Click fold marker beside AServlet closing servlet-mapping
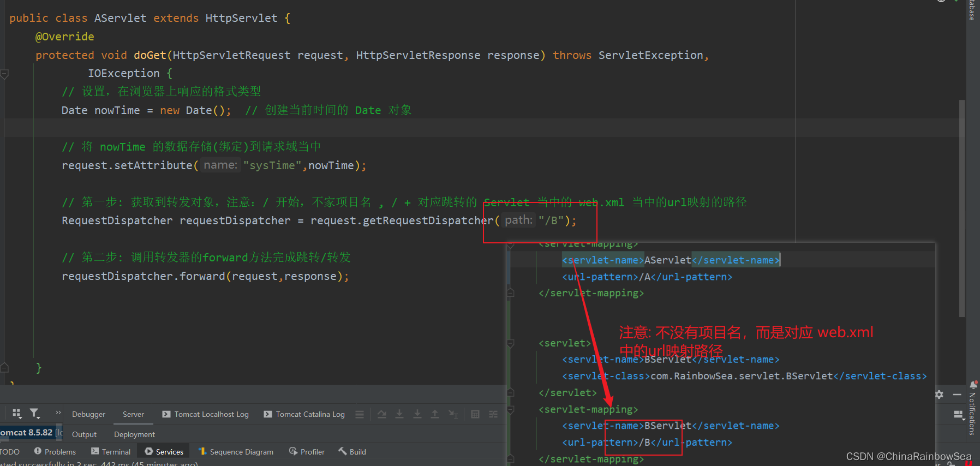The height and width of the screenshot is (466, 980). pos(511,293)
